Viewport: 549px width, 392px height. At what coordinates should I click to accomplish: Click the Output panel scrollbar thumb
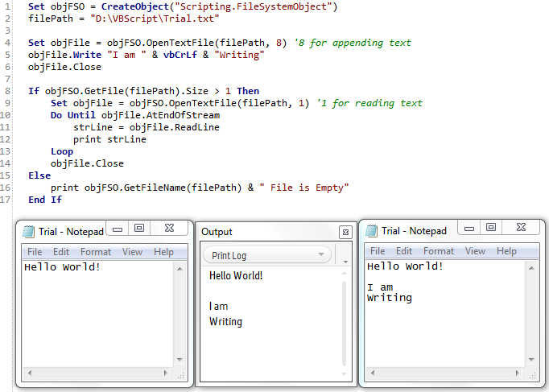tap(344, 324)
